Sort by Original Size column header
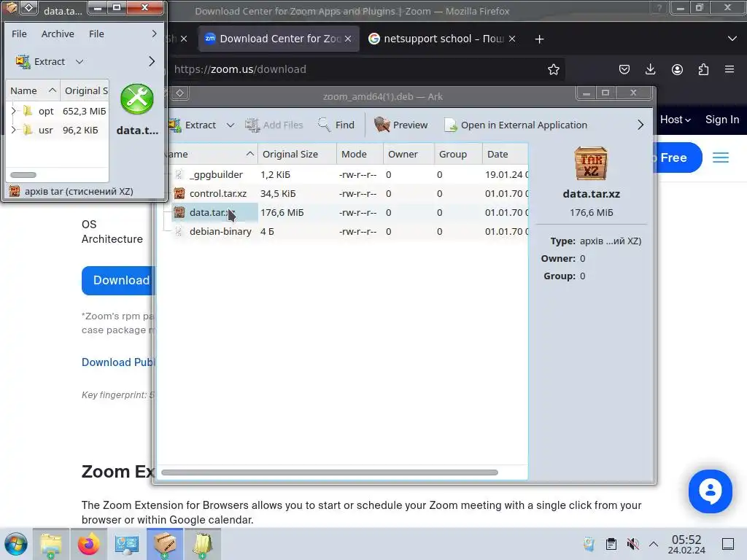747x560 pixels. coord(297,155)
